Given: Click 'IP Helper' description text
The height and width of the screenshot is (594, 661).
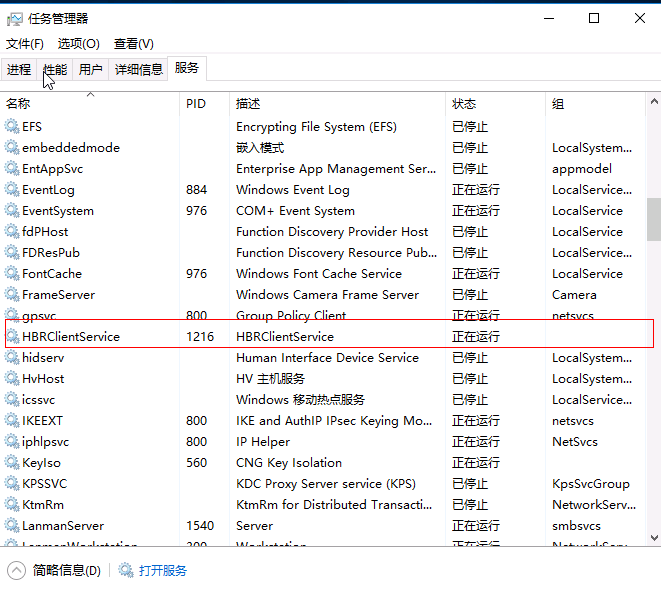Looking at the screenshot, I should coord(263,442).
